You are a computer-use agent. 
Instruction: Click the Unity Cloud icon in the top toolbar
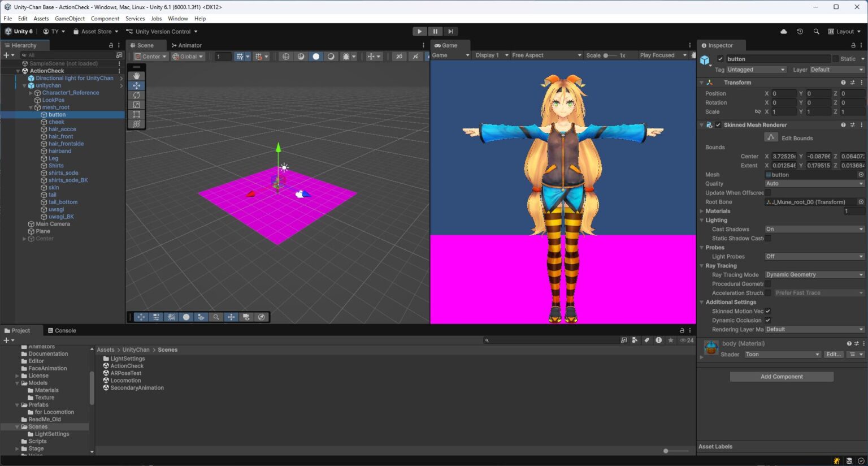coord(783,32)
